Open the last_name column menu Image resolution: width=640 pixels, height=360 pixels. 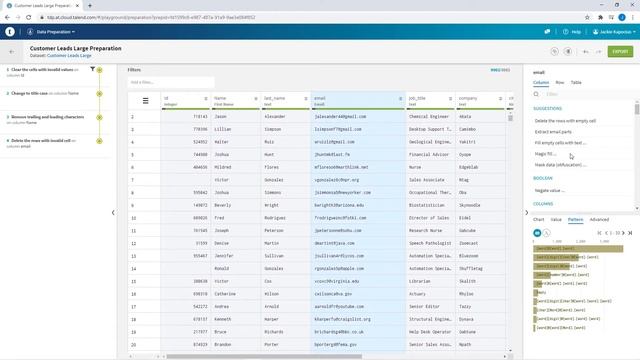306,99
